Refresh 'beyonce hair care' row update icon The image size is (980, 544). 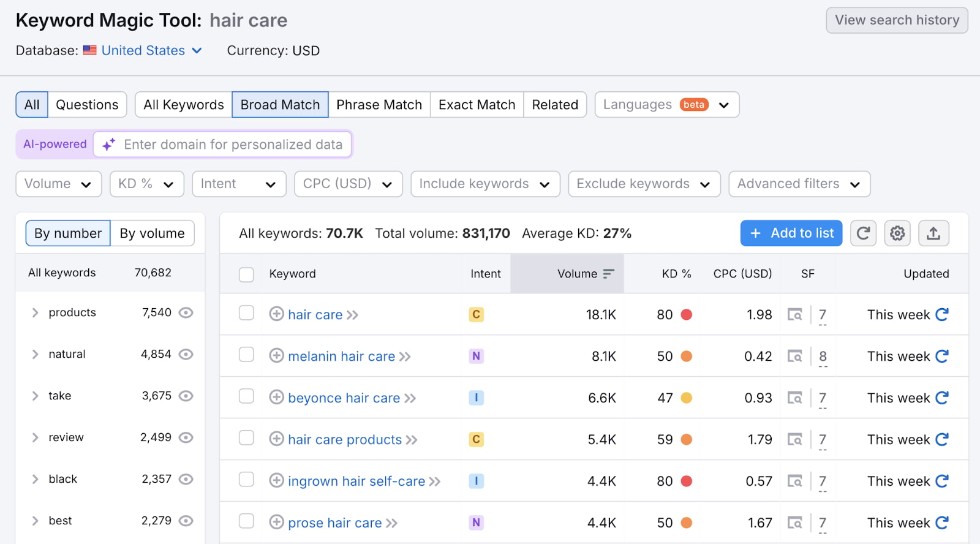[x=942, y=398]
